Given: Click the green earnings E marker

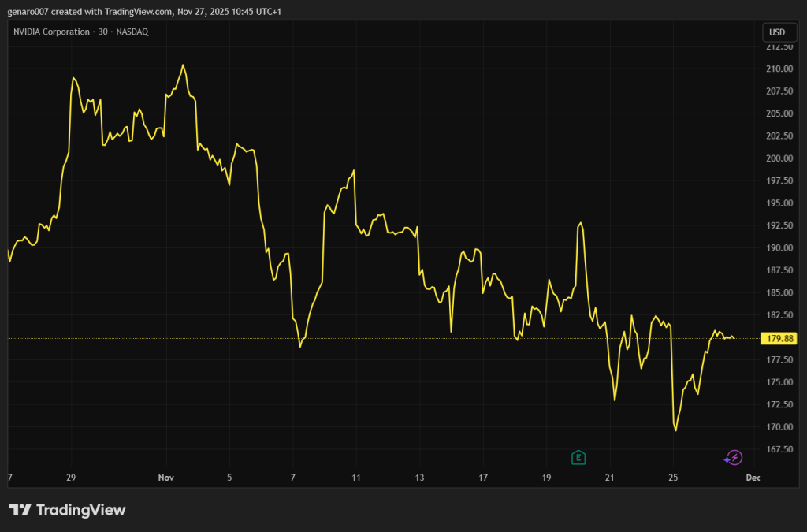Looking at the screenshot, I should coord(578,457).
